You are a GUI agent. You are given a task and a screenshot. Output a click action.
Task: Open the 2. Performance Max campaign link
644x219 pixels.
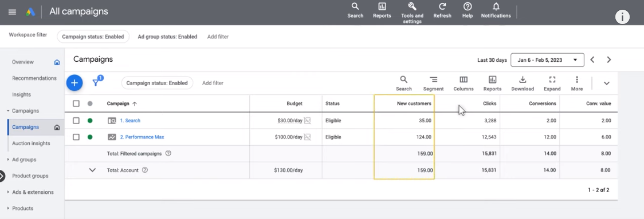pos(142,137)
